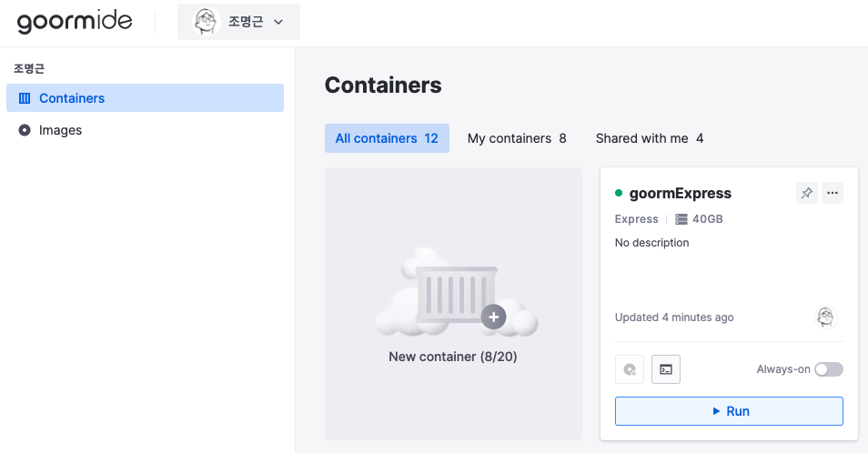Open Containers in the sidebar
The width and height of the screenshot is (868, 453).
coord(145,98)
